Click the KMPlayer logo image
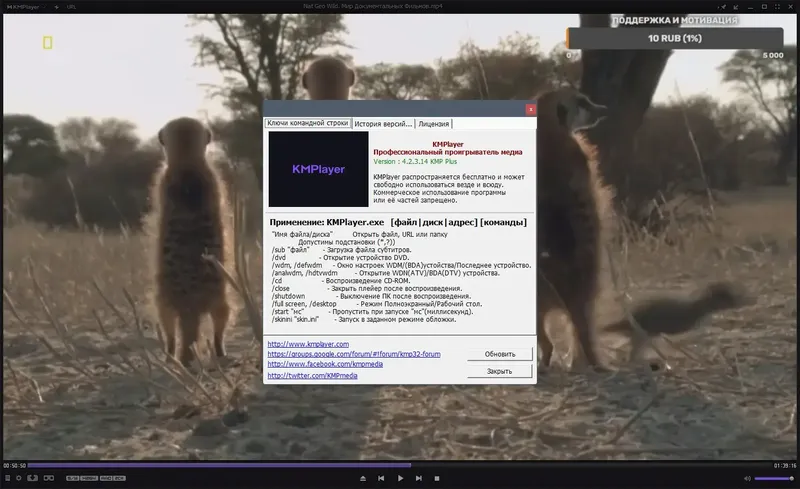The height and width of the screenshot is (489, 800). (318, 169)
